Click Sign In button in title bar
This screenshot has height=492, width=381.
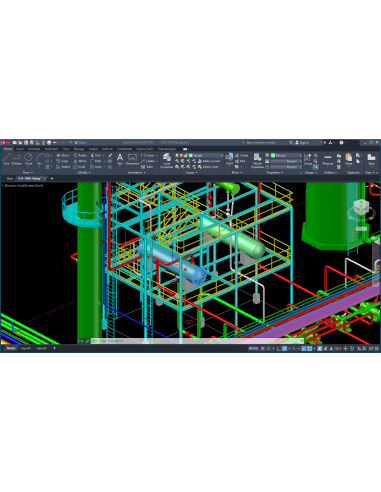pos(302,143)
